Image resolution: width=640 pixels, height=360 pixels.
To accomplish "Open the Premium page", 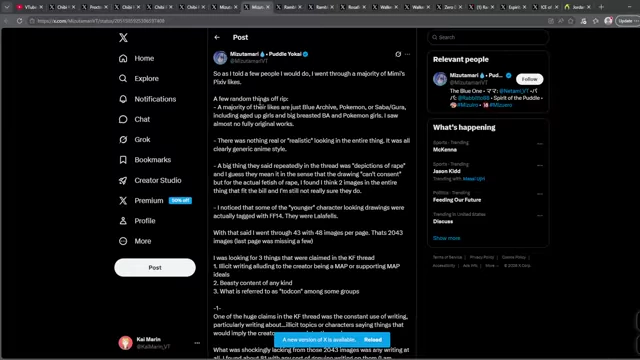I will click(x=141, y=200).
